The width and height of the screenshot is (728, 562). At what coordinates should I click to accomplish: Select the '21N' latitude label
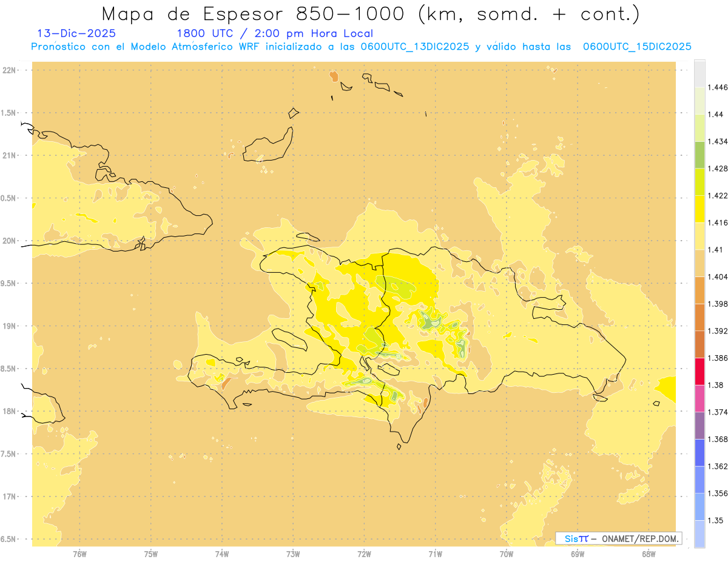(9, 155)
